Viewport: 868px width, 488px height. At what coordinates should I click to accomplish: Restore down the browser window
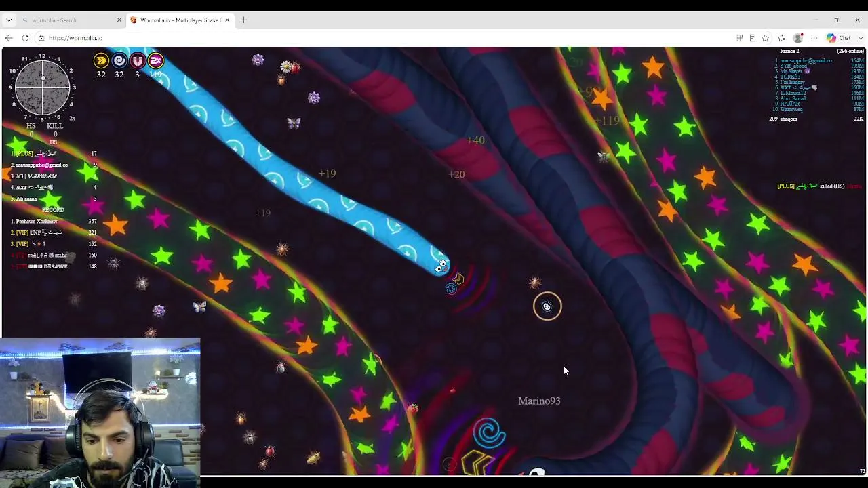coord(837,20)
